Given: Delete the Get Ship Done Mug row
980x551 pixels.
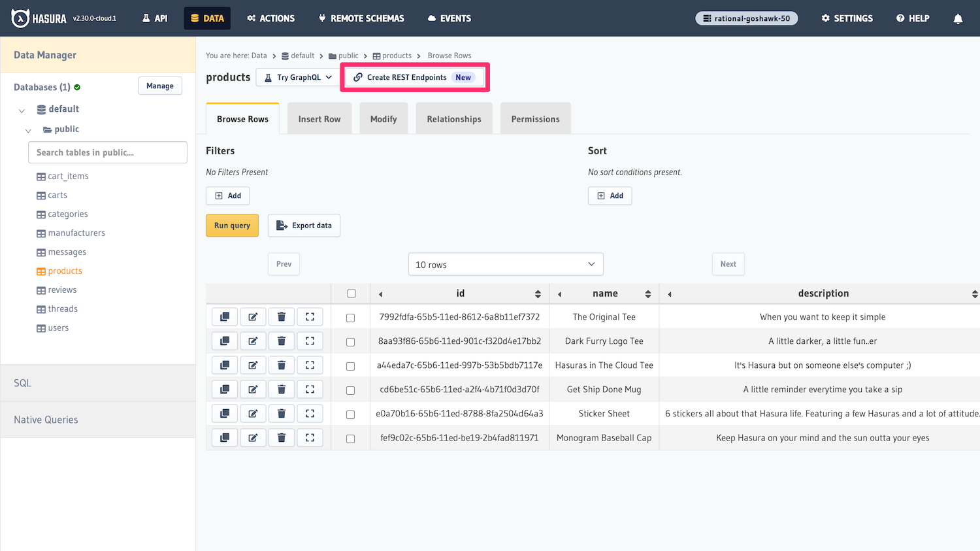Looking at the screenshot, I should pos(281,389).
